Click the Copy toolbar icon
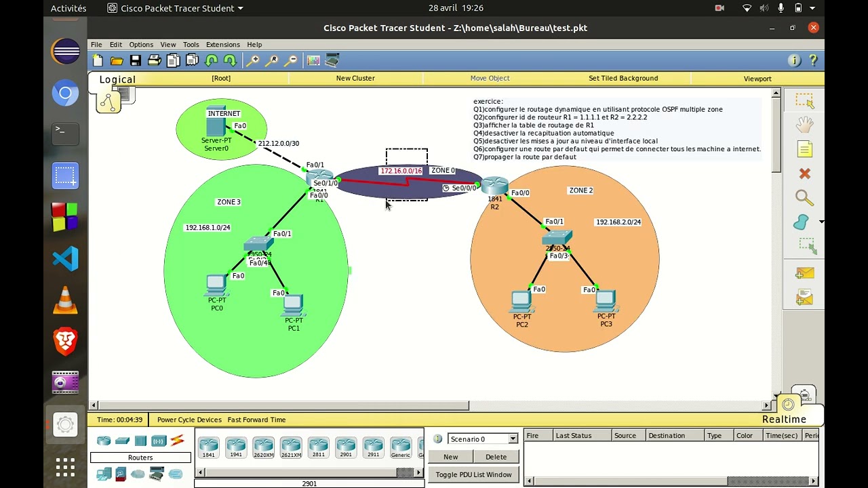The image size is (868, 488). click(174, 60)
